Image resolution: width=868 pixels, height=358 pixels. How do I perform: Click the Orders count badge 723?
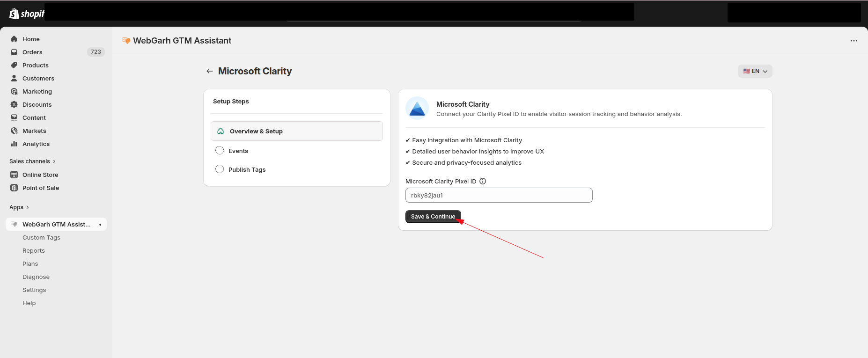(x=96, y=52)
